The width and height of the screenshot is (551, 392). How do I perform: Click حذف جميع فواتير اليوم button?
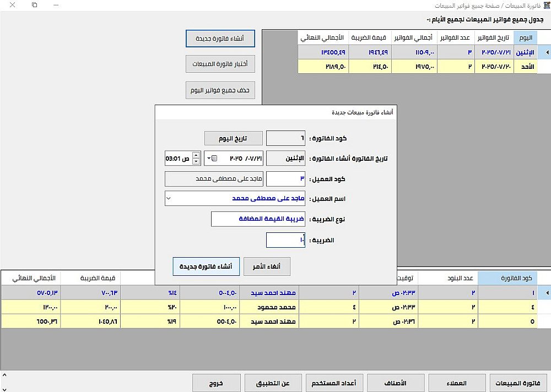tap(220, 90)
